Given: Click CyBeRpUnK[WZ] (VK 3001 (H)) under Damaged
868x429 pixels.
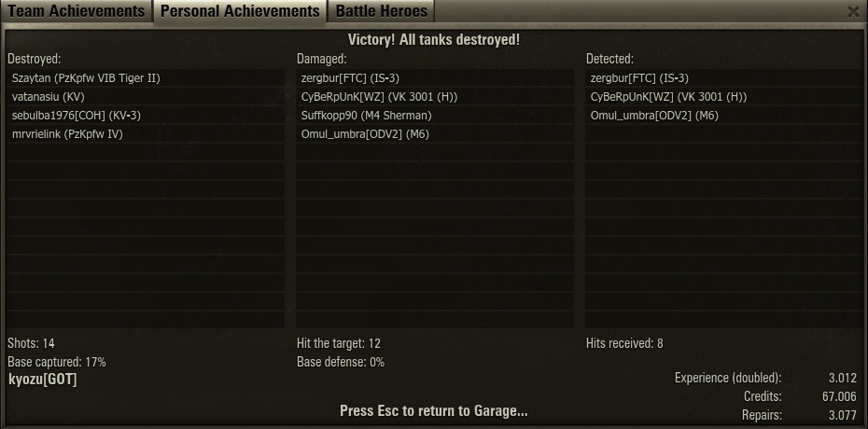Looking at the screenshot, I should tap(435, 97).
